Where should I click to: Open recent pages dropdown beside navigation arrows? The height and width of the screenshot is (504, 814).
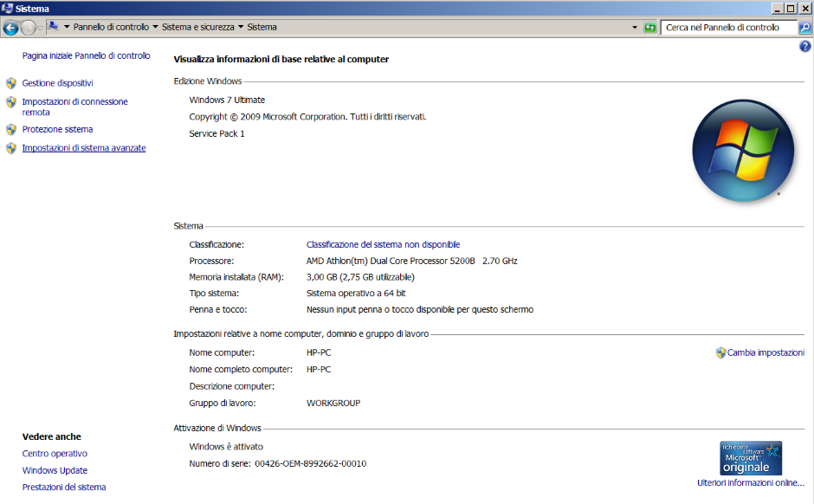point(41,28)
